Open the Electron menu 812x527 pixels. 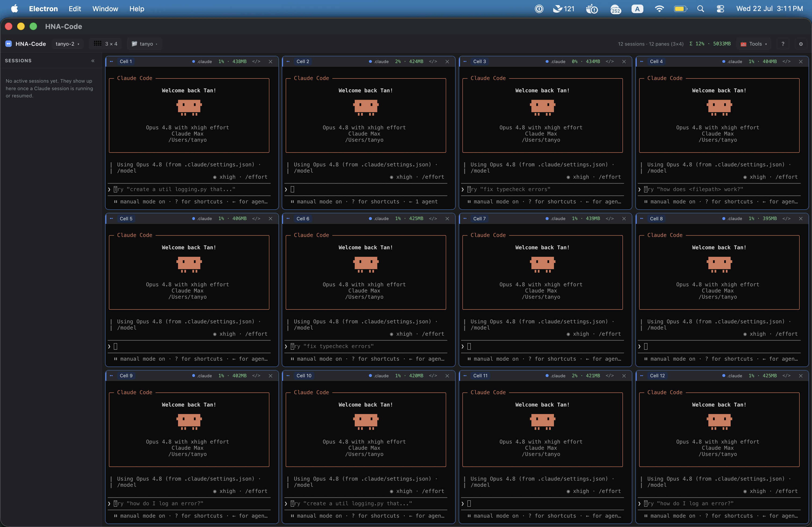pyautogui.click(x=43, y=9)
